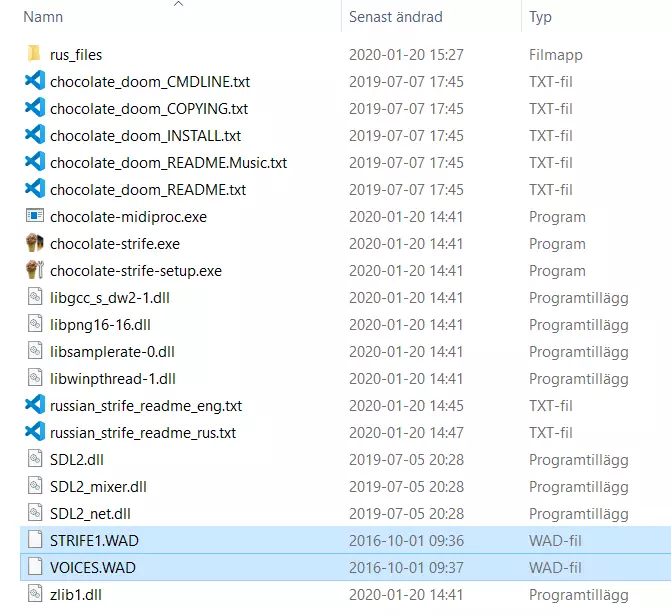This screenshot has width=671, height=615.
Task: Select libwinpthread-1.dll file name
Action: pyautogui.click(x=113, y=378)
